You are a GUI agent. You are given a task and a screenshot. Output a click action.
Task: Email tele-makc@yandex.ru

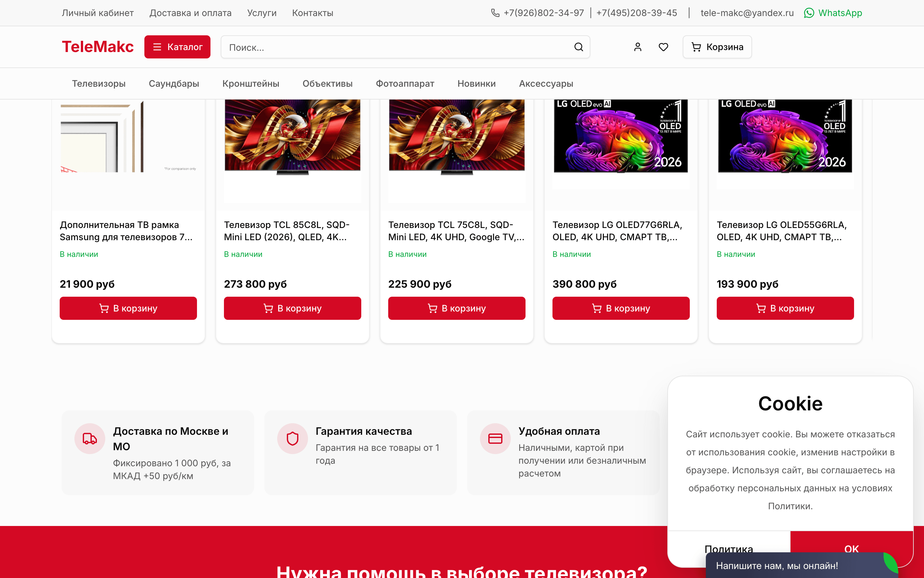(747, 13)
